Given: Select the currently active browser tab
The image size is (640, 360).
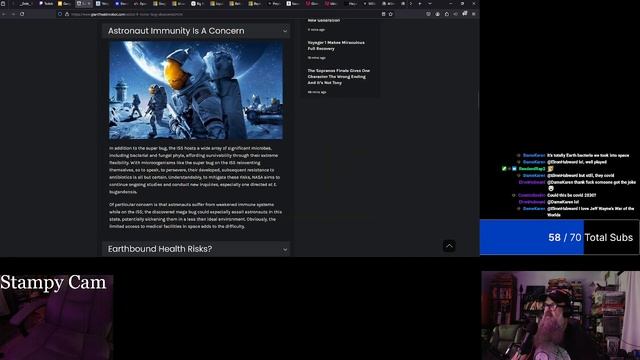Looking at the screenshot, I should click(84, 3).
